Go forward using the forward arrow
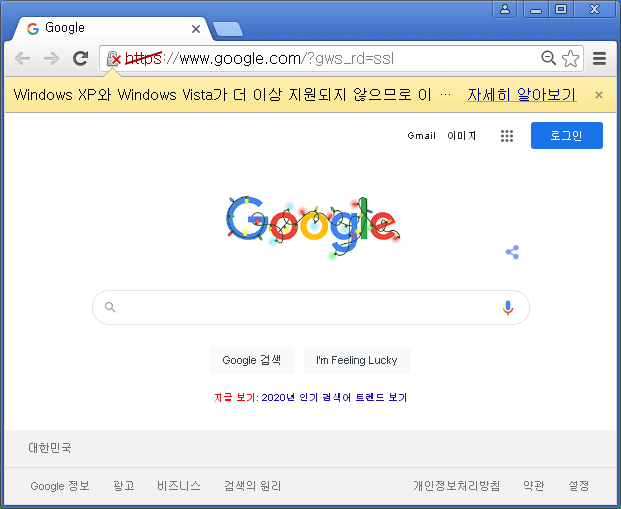 coord(51,59)
